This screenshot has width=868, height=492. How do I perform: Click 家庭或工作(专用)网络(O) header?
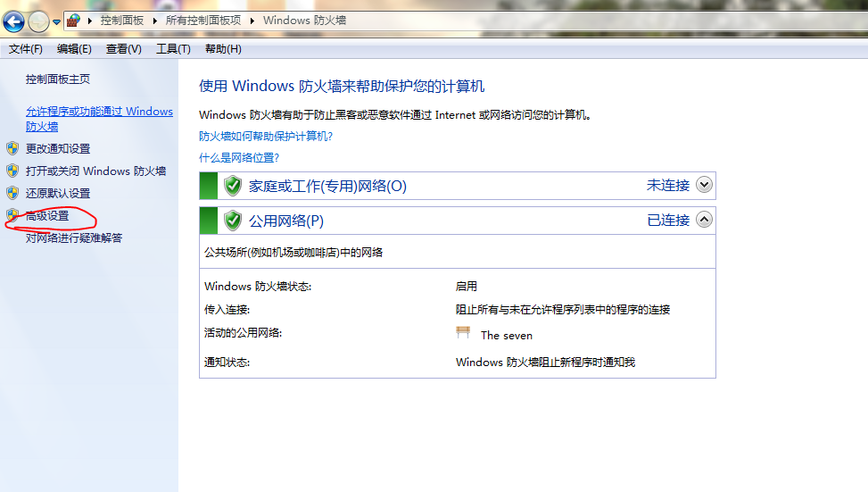pyautogui.click(x=327, y=186)
